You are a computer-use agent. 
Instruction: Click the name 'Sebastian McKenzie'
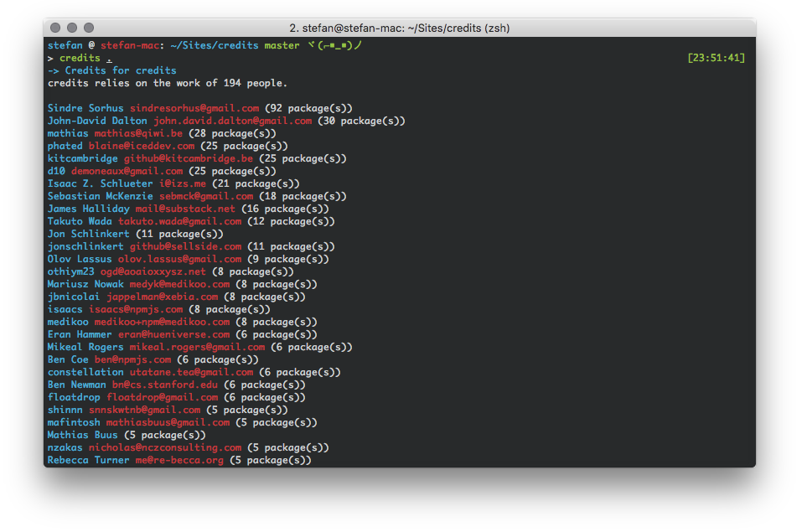[x=101, y=196]
